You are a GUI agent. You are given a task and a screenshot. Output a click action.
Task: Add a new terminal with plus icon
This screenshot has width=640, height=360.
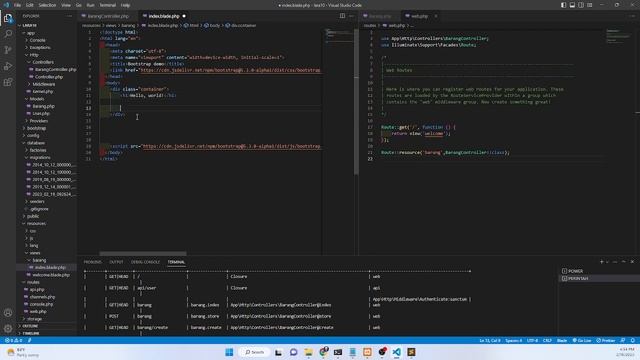601,262
